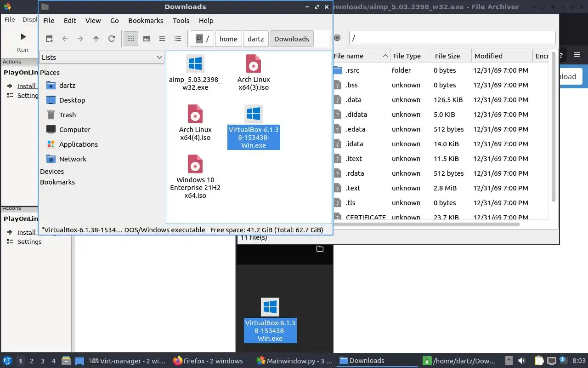This screenshot has width=588, height=368.
Task: Click the archiver vertical scrollbar
Action: [553, 126]
